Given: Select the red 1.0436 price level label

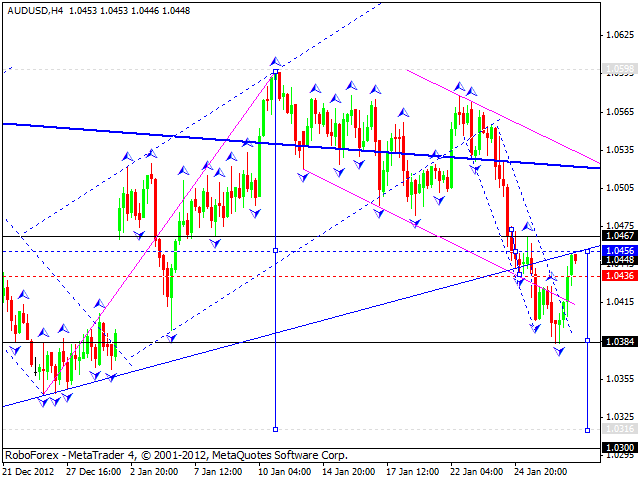Looking at the screenshot, I should click(619, 275).
